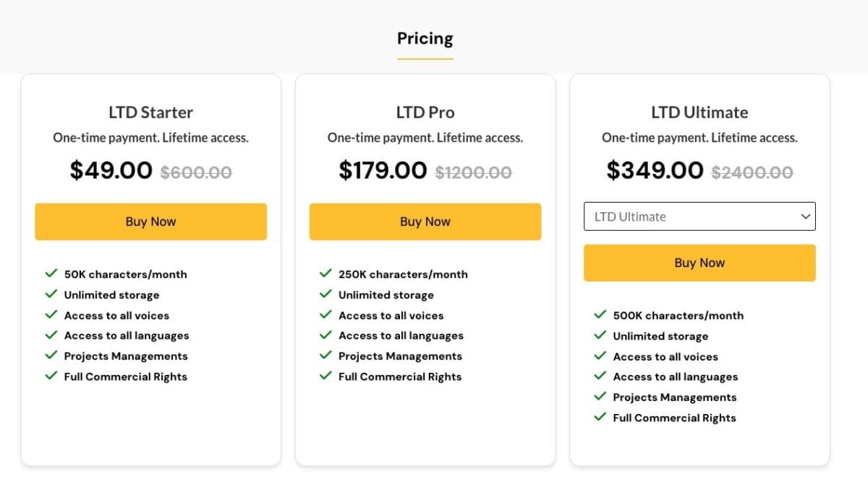Click Buy Now for the LTD Pro plan

pyautogui.click(x=425, y=221)
